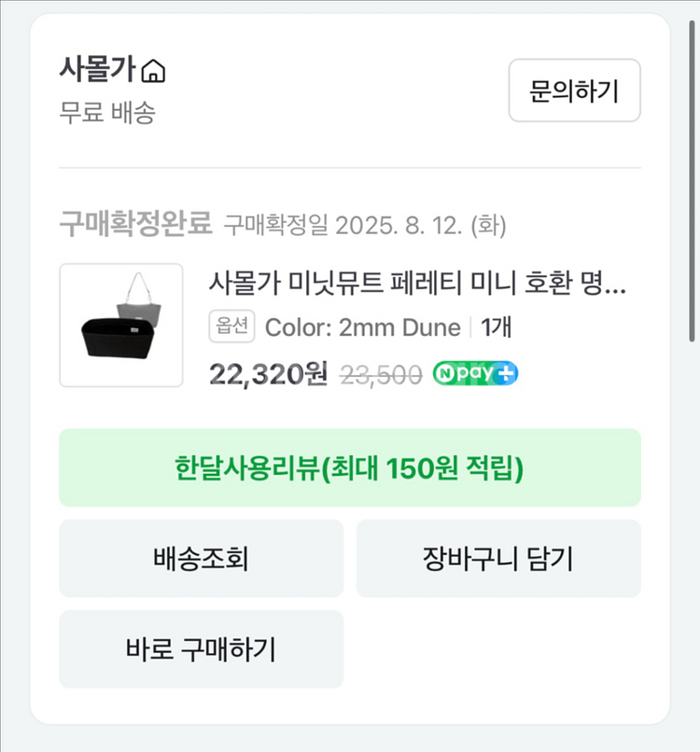Click the vertical scrollbar on right edge
This screenshot has height=752, width=700.
pos(693,187)
